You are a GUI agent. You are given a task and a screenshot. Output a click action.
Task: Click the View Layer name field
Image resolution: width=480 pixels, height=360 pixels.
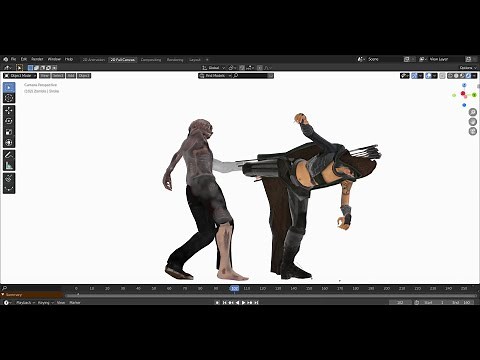[x=445, y=59]
